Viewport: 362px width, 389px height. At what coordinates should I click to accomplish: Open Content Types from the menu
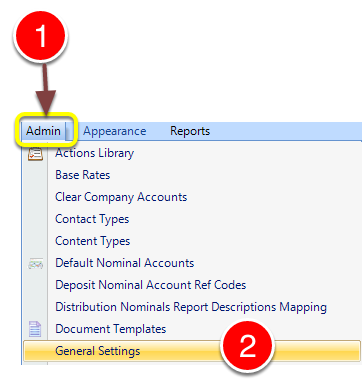[x=191, y=241]
